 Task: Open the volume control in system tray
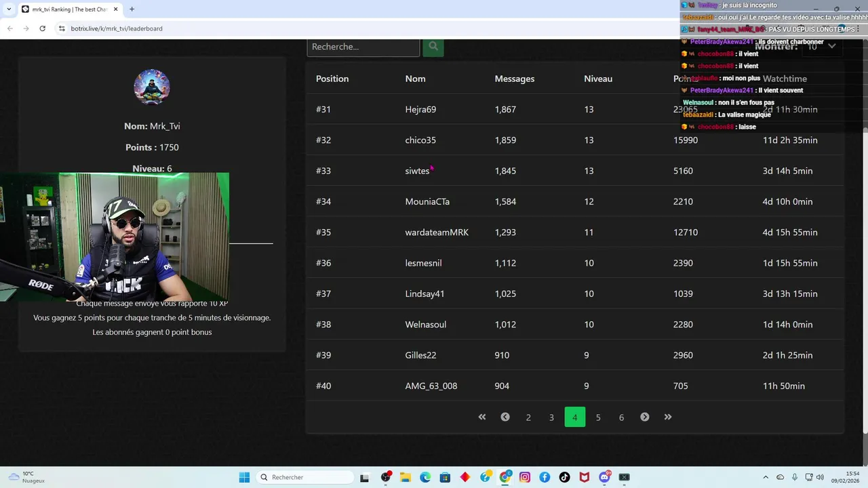coord(820,477)
